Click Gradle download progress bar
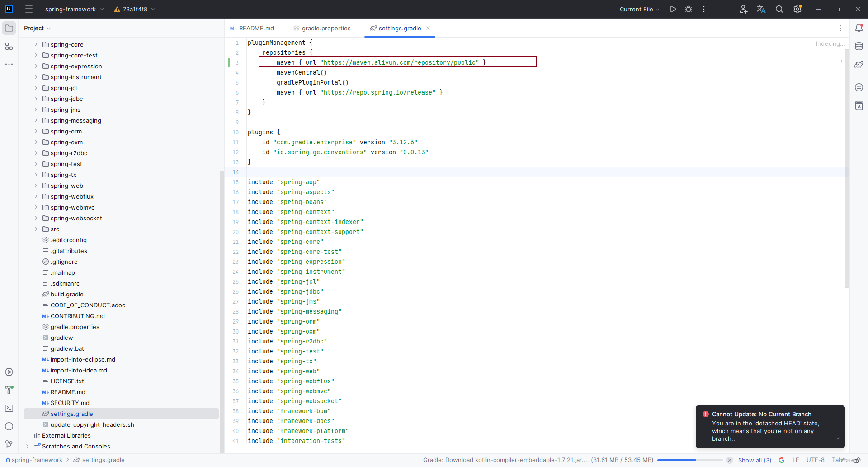This screenshot has width=868, height=467. pos(690,460)
